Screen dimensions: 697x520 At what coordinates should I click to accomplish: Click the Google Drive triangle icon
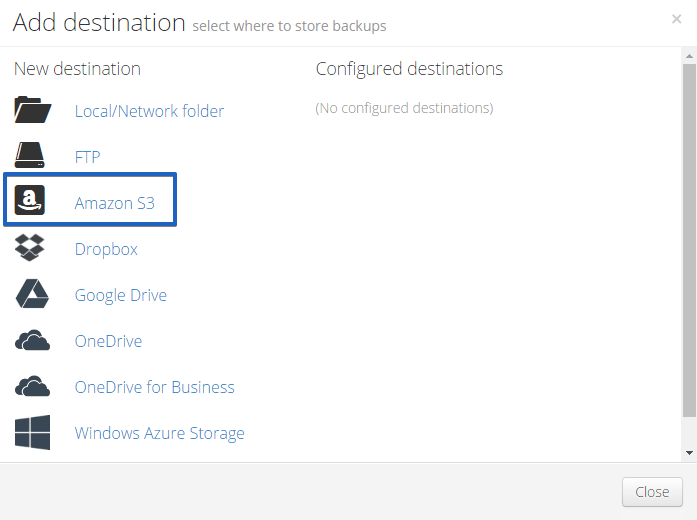click(32, 294)
